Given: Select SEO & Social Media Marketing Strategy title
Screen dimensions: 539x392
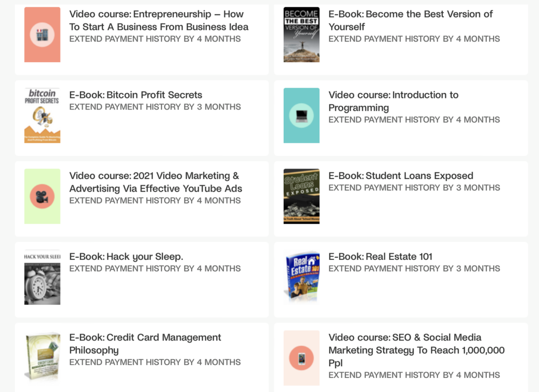Looking at the screenshot, I should pos(417,350).
